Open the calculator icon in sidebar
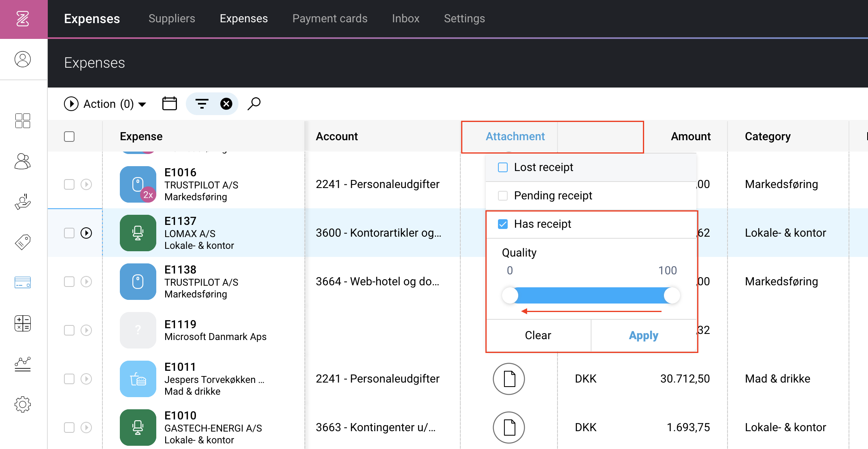Image resolution: width=868 pixels, height=449 pixels. pos(23,323)
